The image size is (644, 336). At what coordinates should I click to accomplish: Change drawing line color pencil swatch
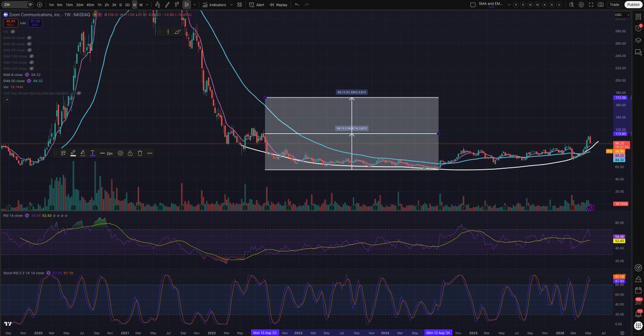point(73,153)
